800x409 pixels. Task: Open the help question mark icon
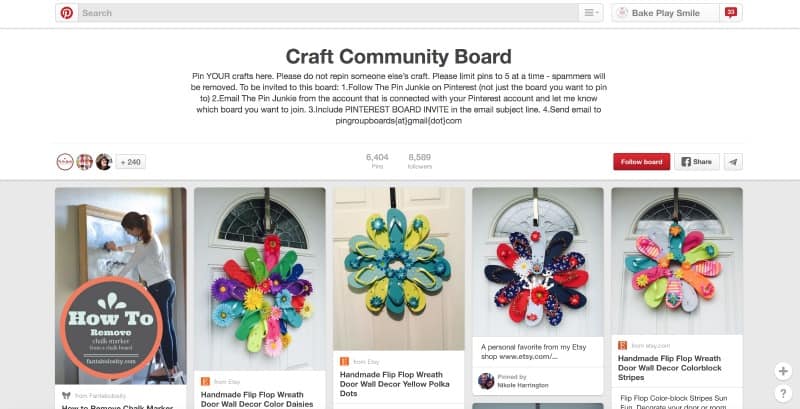[783, 393]
